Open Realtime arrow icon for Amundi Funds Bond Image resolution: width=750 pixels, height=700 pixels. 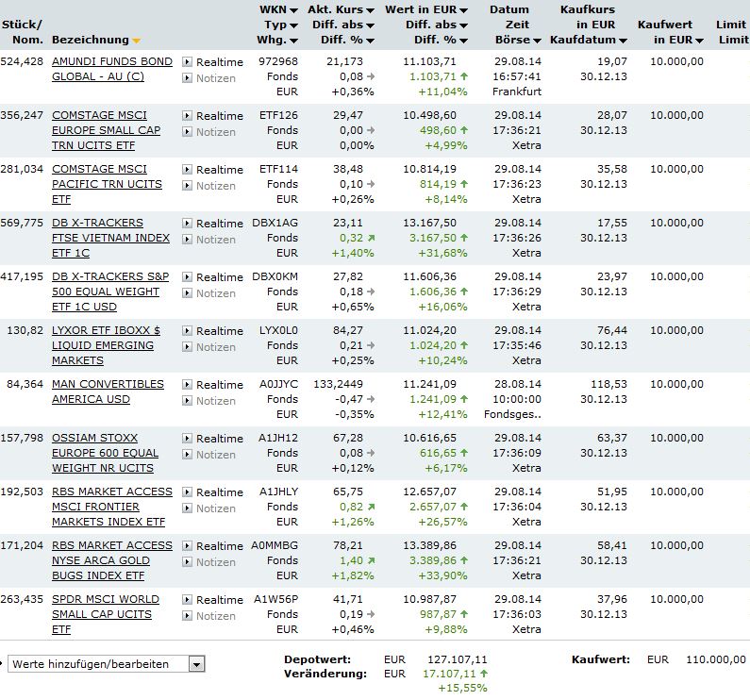point(187,61)
